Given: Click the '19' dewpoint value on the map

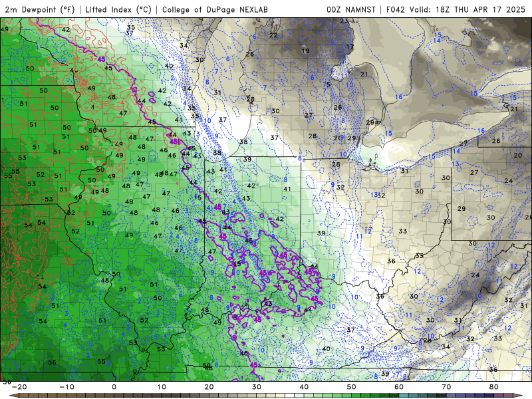Looking at the screenshot, I should pos(305,51).
